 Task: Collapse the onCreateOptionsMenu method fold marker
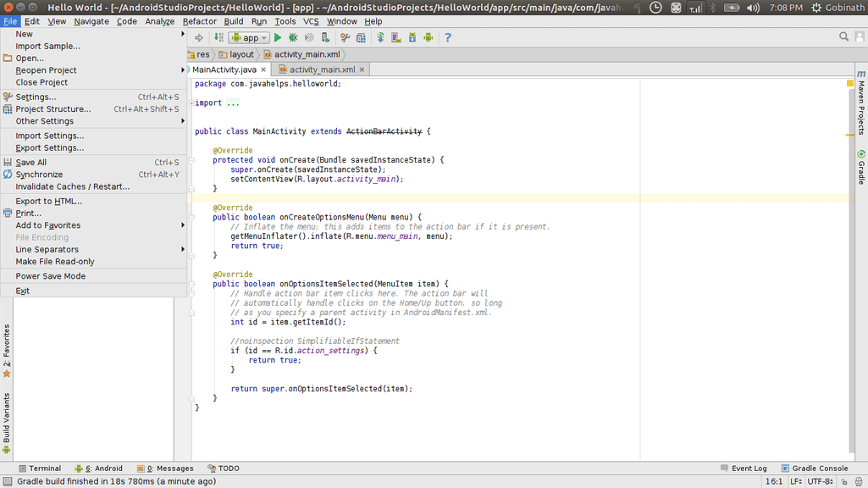[191, 217]
